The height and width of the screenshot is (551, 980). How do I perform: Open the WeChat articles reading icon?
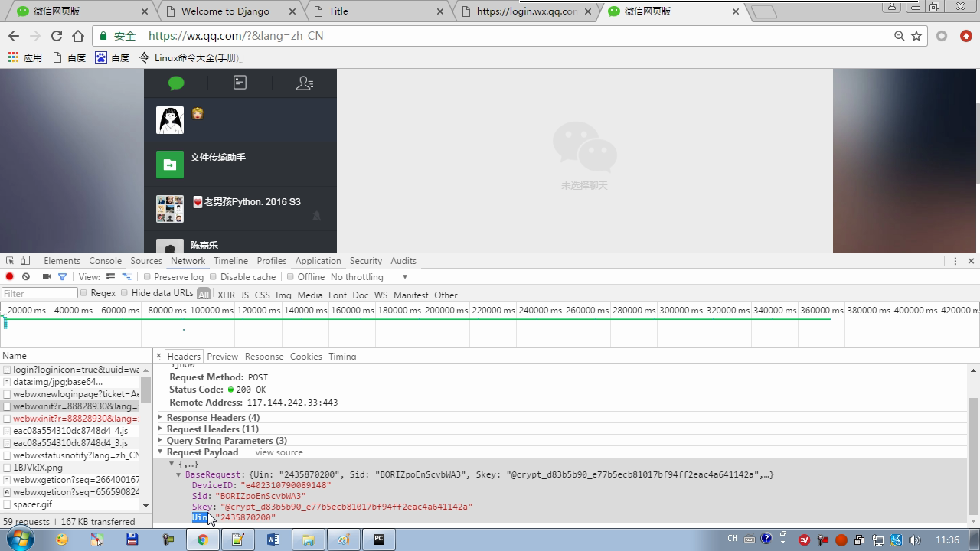[240, 83]
